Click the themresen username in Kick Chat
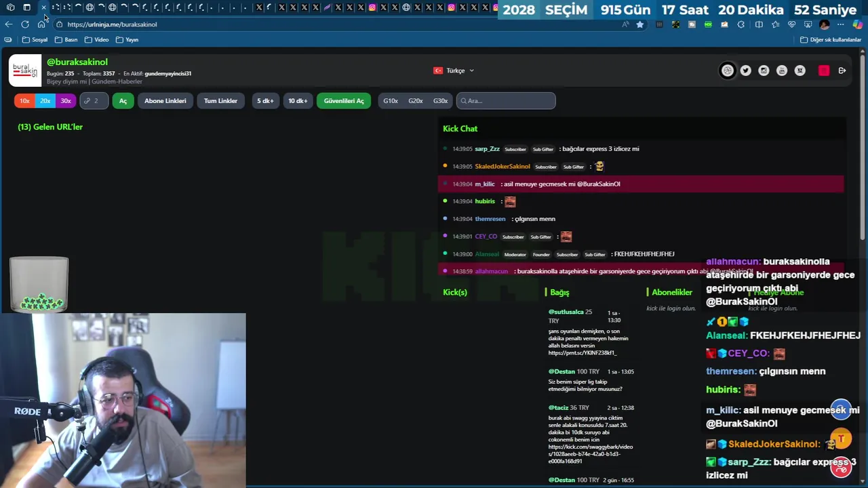 click(490, 219)
